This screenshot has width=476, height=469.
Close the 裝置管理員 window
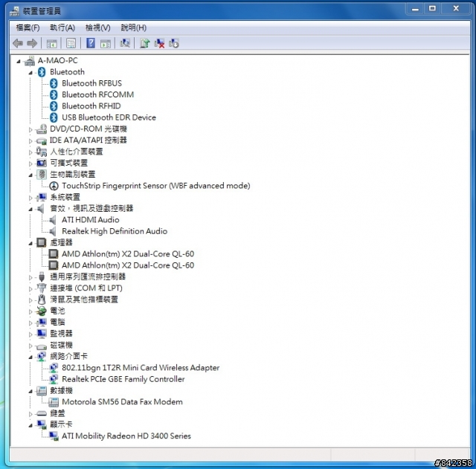pos(456,9)
